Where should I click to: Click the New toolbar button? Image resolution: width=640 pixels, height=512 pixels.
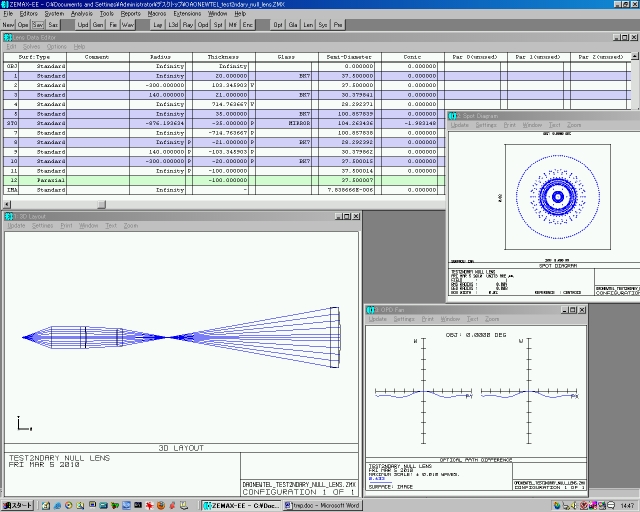pos(8,25)
